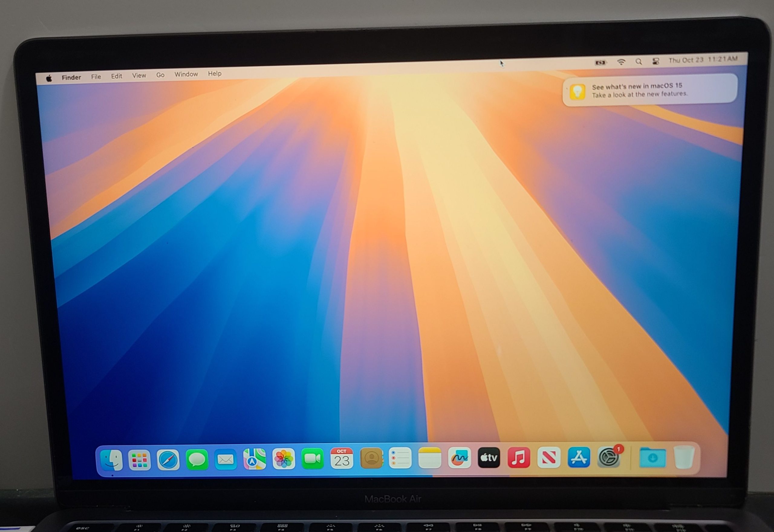Launch FaceTime from the Dock

pos(313,459)
